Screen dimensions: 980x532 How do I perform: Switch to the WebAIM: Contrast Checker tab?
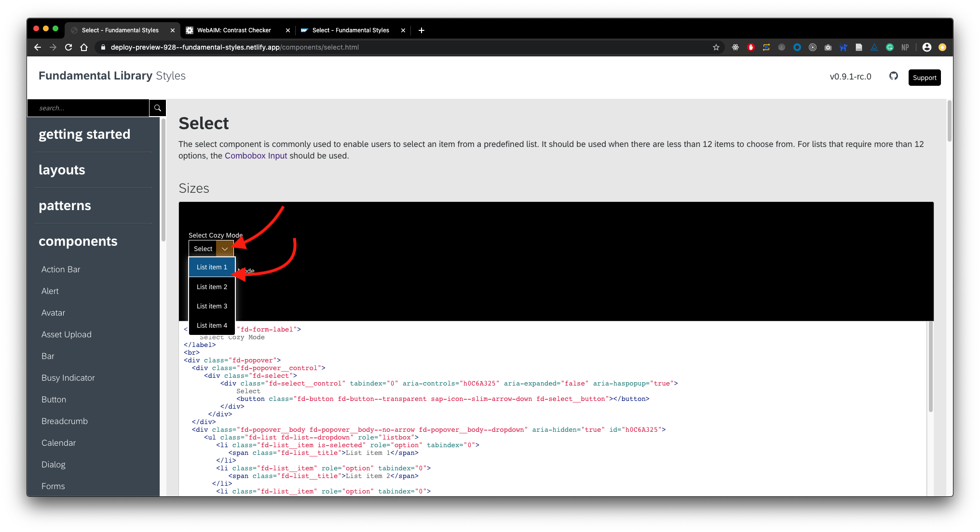(x=234, y=30)
